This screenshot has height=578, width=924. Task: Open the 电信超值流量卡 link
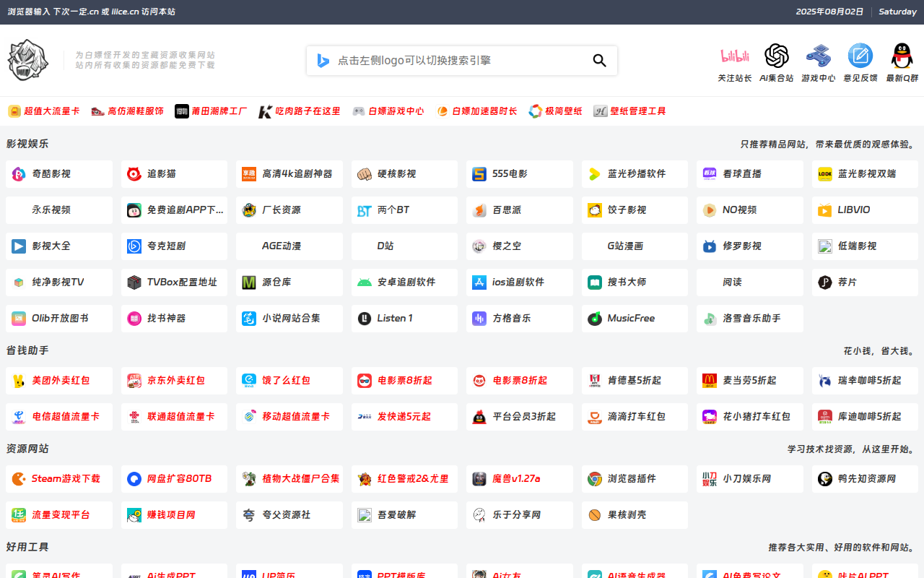click(59, 417)
